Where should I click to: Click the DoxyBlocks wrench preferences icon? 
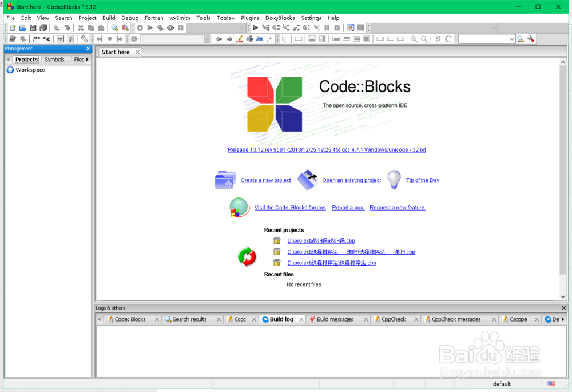point(84,39)
